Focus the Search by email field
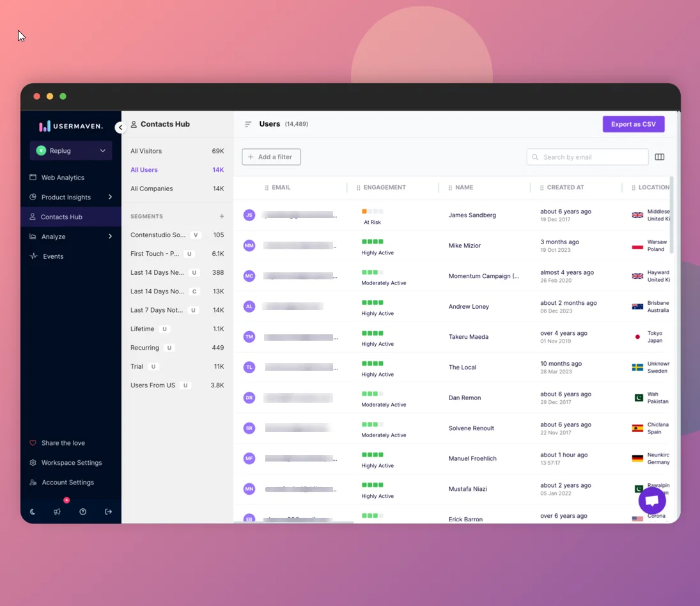Viewport: 700px width, 606px height. click(x=587, y=157)
